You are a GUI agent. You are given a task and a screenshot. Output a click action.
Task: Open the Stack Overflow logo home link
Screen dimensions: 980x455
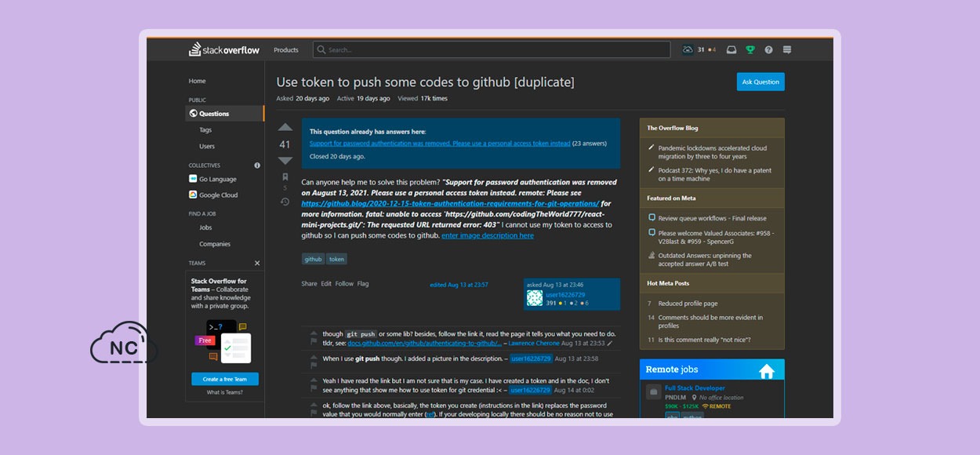pyautogui.click(x=224, y=50)
